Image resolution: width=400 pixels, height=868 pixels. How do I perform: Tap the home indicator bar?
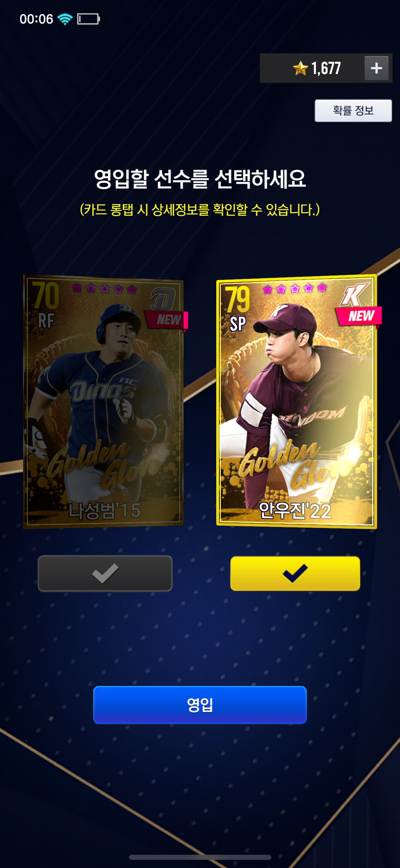click(x=200, y=857)
